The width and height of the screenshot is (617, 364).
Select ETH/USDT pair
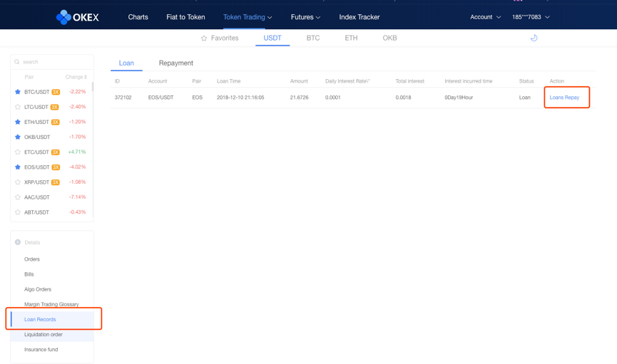click(36, 122)
